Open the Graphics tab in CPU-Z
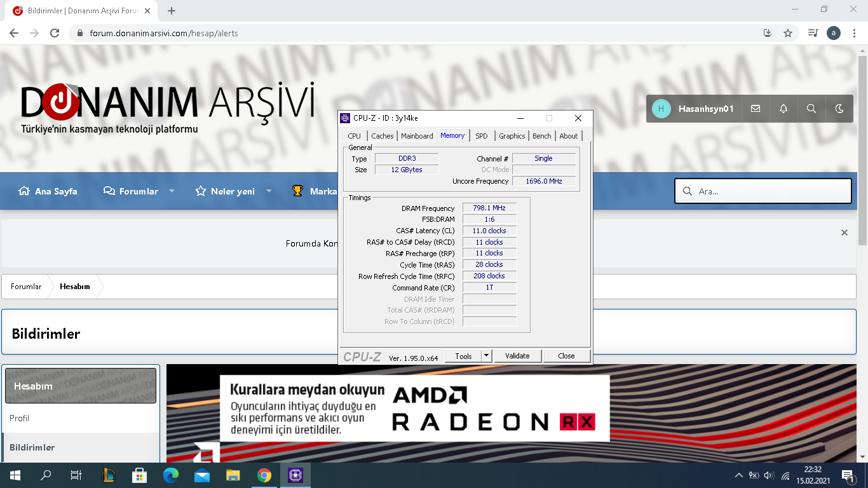The image size is (868, 488). (512, 136)
